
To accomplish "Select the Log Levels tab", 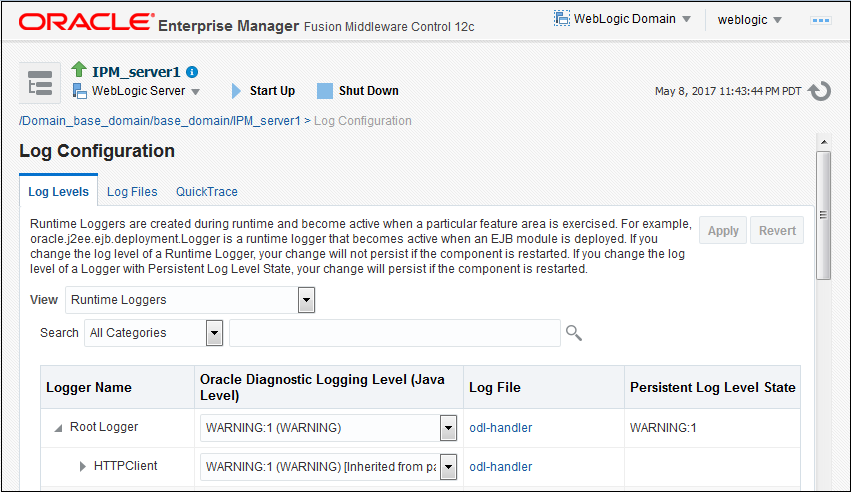I will coord(59,191).
